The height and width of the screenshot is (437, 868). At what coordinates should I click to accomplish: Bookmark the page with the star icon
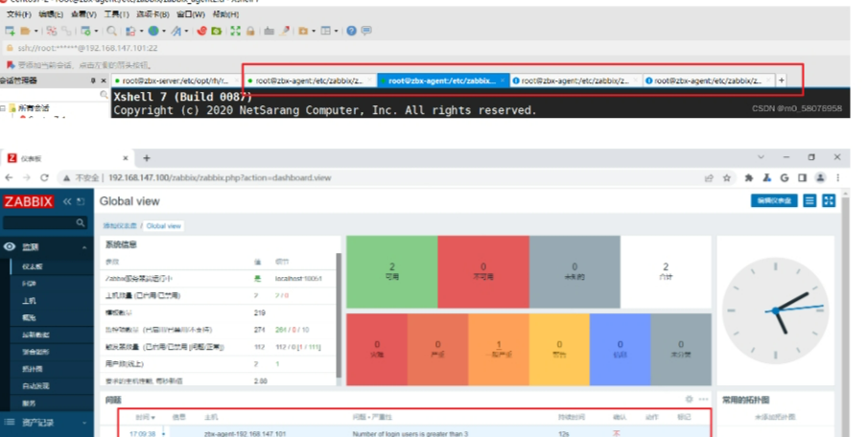click(x=727, y=177)
